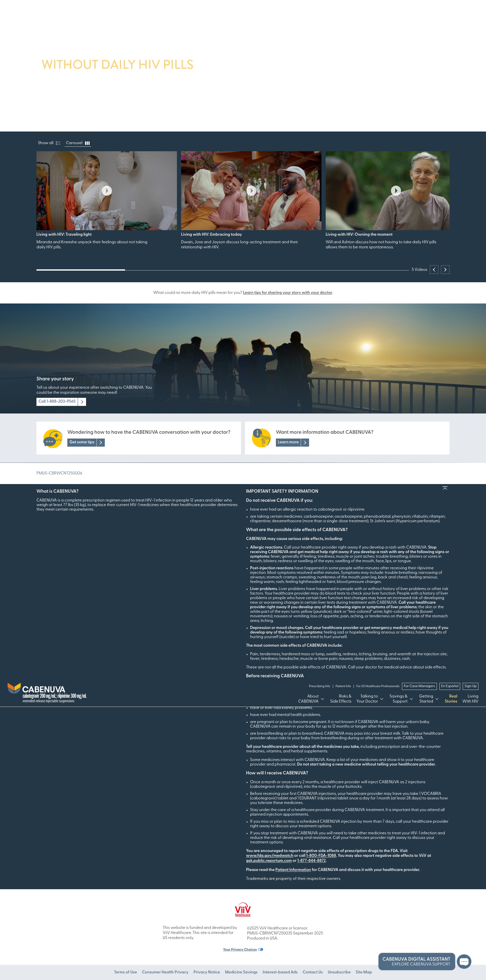Open Terms of Use footer link

[125, 972]
